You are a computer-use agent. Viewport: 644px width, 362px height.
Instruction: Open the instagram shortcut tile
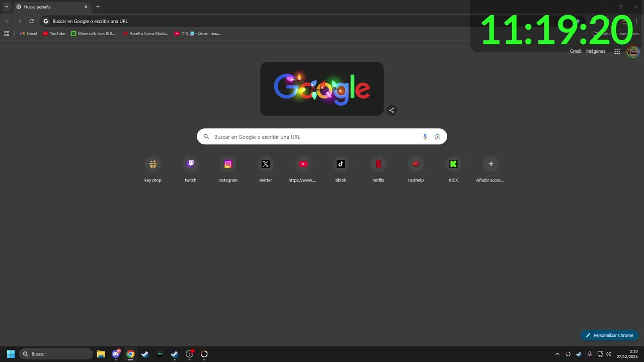(228, 169)
